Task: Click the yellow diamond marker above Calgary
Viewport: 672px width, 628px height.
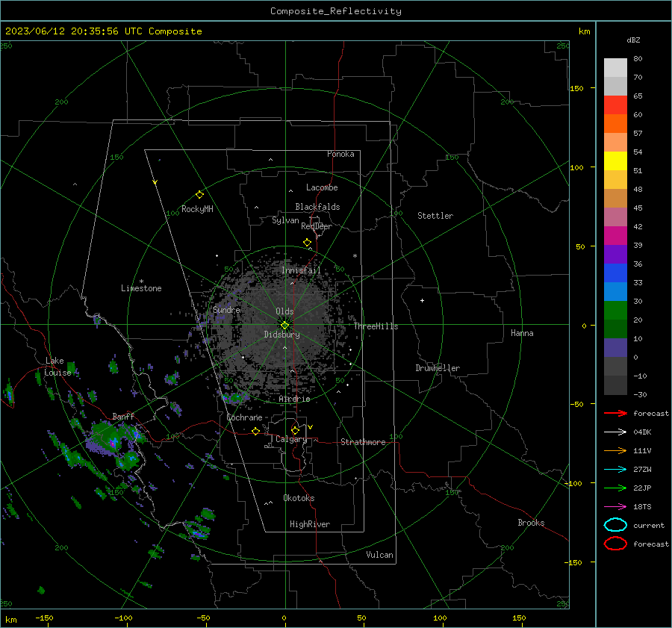Action: coord(295,430)
